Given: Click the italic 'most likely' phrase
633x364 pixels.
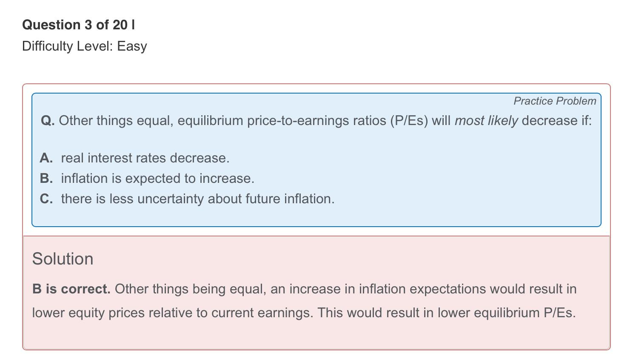Looking at the screenshot, I should [486, 120].
